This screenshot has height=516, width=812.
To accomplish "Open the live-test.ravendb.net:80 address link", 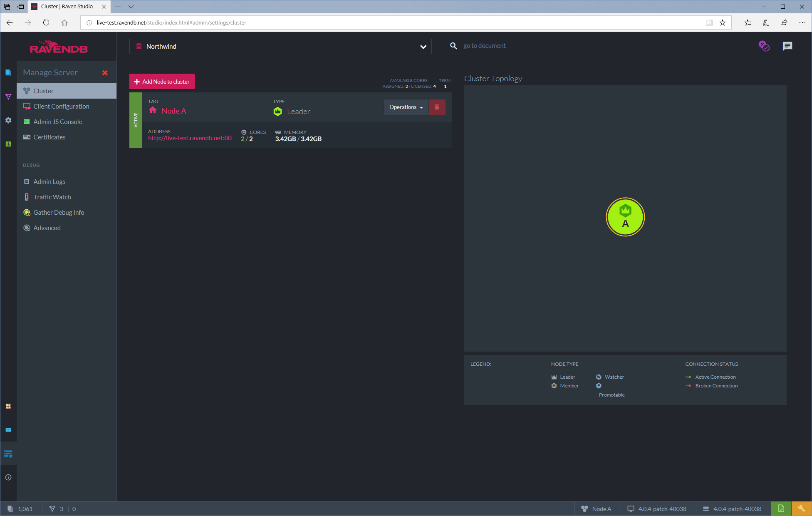I will click(190, 138).
